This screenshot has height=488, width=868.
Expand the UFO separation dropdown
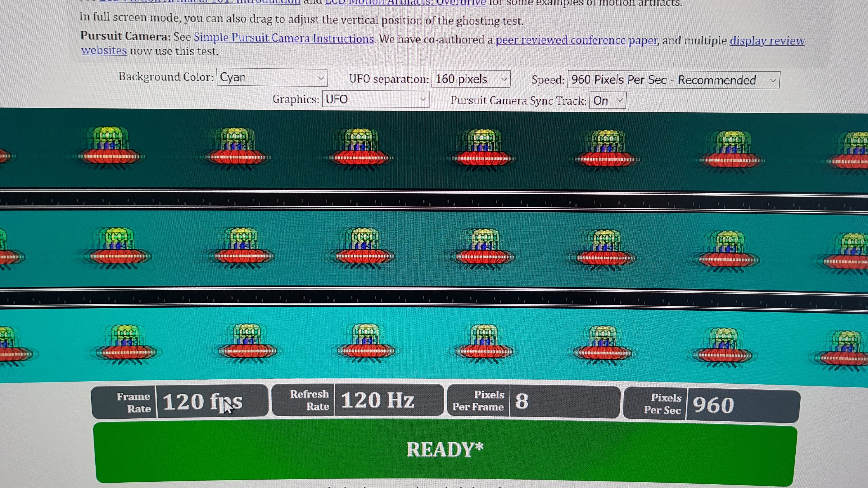pos(471,80)
